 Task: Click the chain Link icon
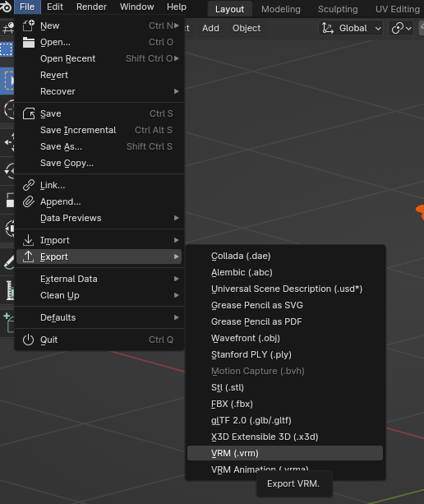click(x=28, y=186)
